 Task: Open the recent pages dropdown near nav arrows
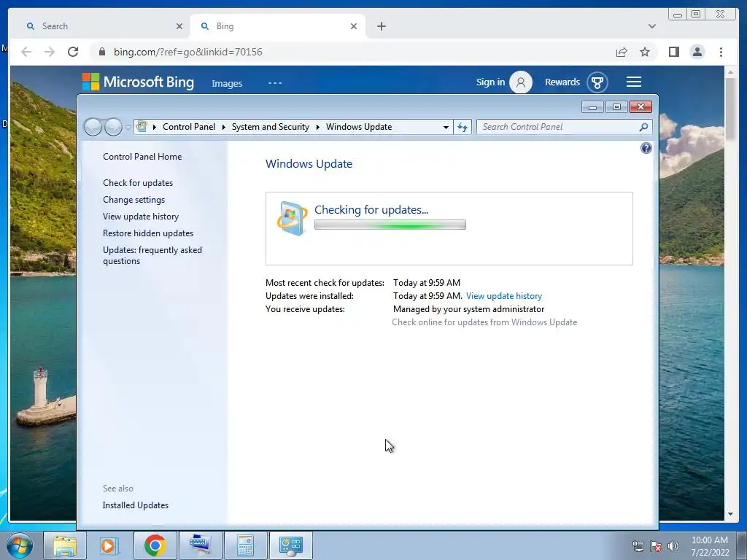pyautogui.click(x=128, y=128)
